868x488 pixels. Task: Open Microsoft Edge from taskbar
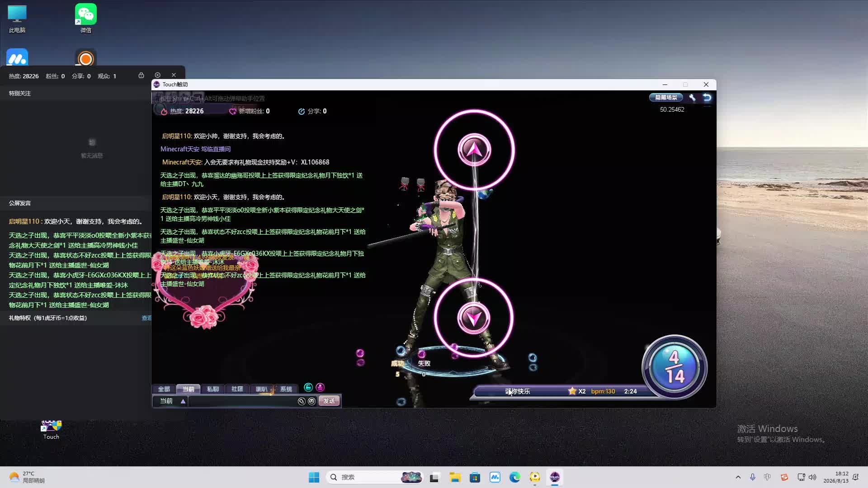coord(515,477)
